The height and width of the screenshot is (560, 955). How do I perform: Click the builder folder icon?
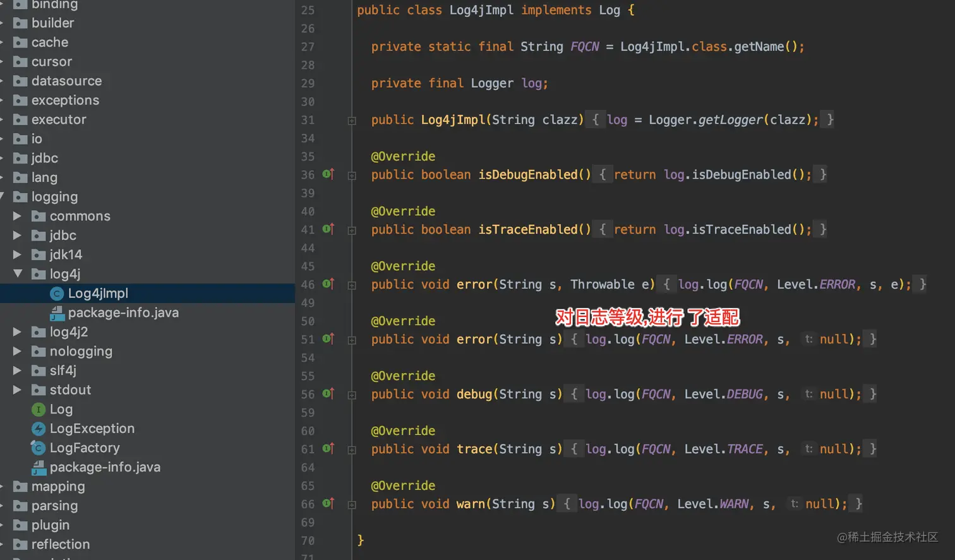[x=20, y=23]
